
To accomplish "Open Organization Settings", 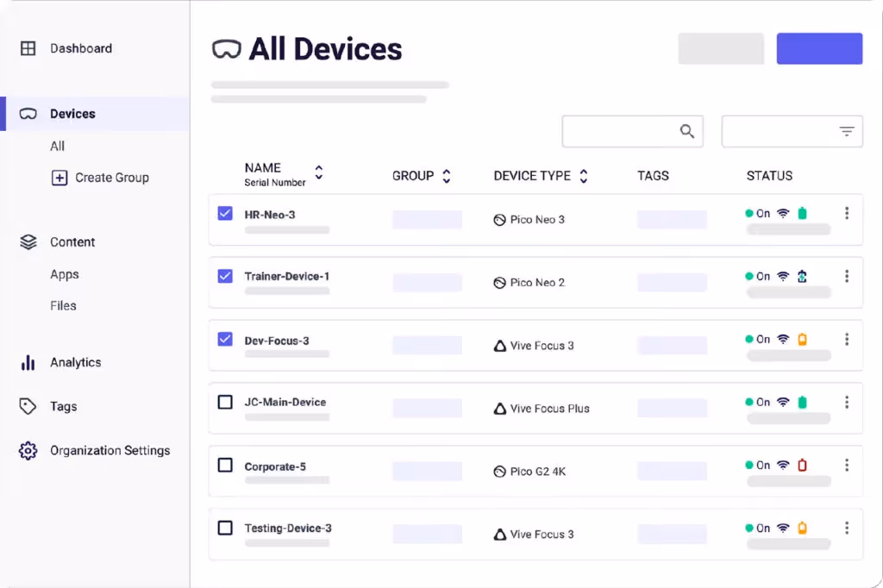I will coord(110,451).
